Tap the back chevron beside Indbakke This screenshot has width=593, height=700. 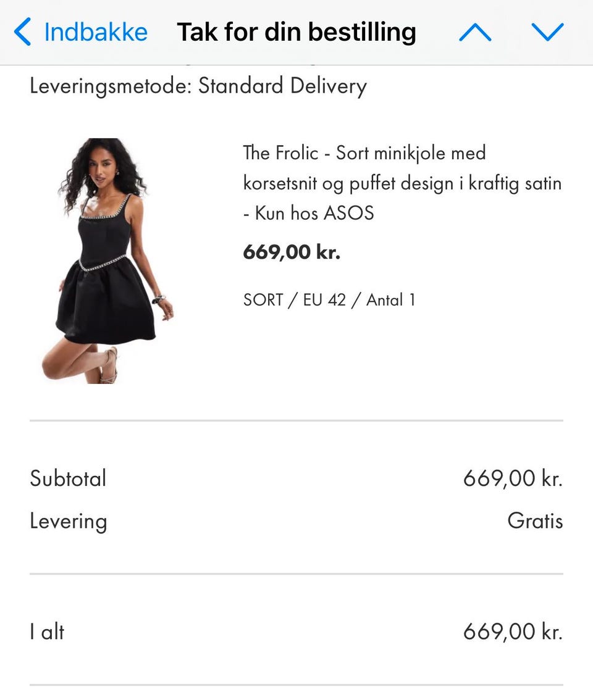[23, 31]
